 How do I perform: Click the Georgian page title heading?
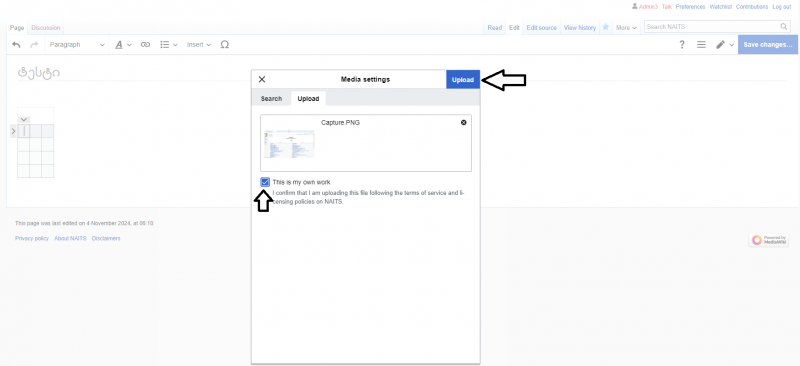point(39,72)
